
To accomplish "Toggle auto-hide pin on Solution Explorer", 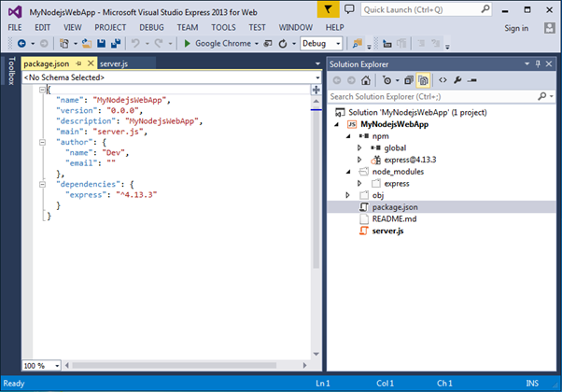I will [536, 63].
